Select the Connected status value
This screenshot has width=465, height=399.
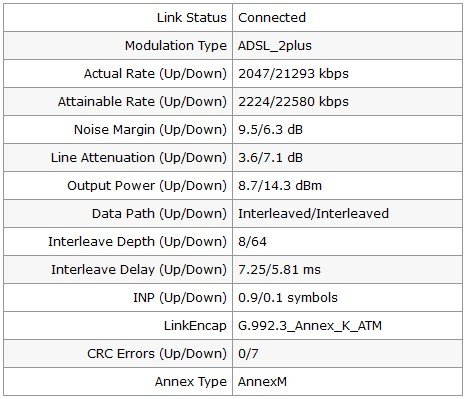point(272,18)
